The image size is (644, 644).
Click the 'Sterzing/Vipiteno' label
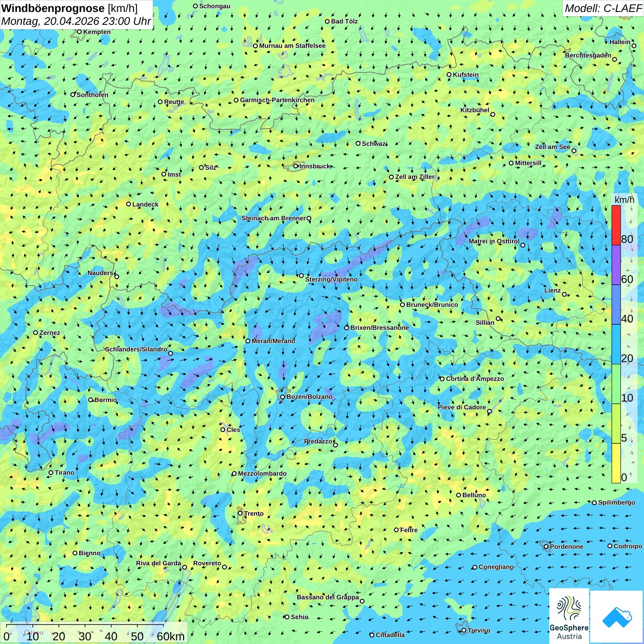(x=331, y=279)
